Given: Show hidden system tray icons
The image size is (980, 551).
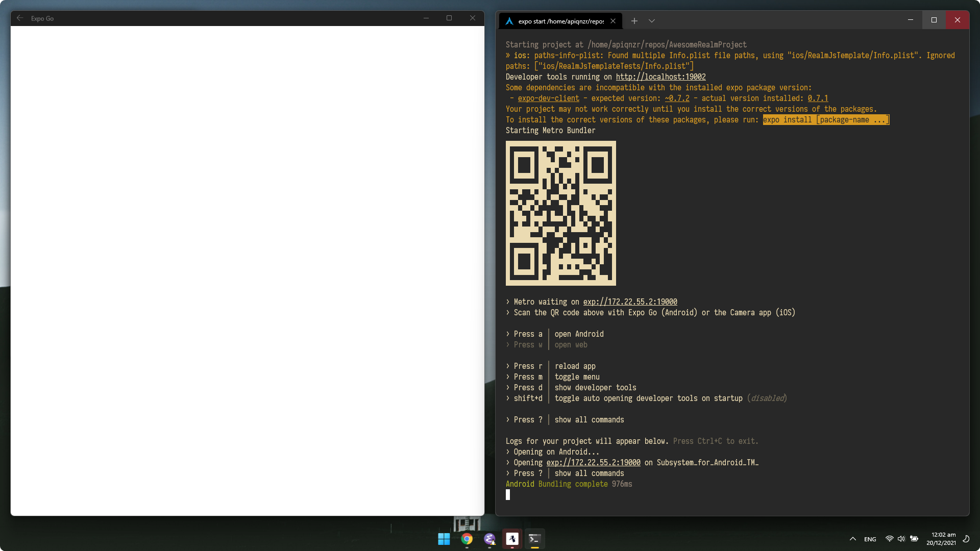Looking at the screenshot, I should pyautogui.click(x=852, y=539).
